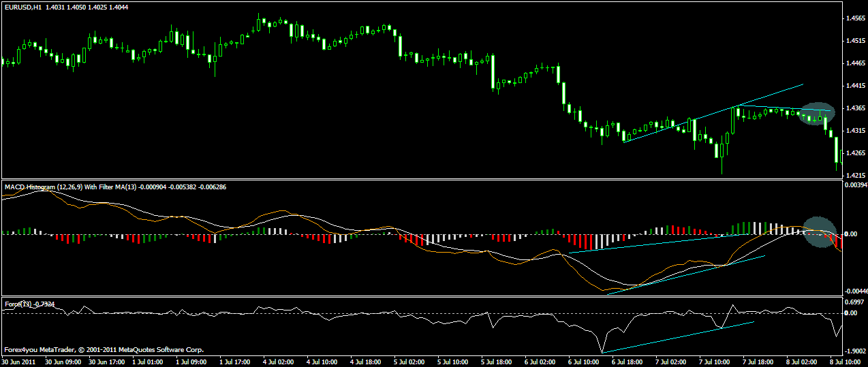Click the 1.4215 price level on the axis
Image resolution: width=868 pixels, height=367 pixels.
854,175
